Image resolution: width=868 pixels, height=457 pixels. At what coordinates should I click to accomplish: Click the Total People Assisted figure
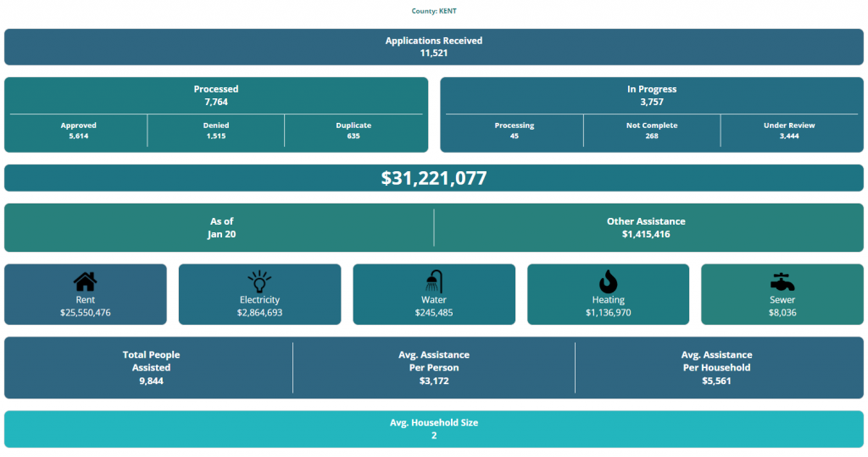pos(151,368)
